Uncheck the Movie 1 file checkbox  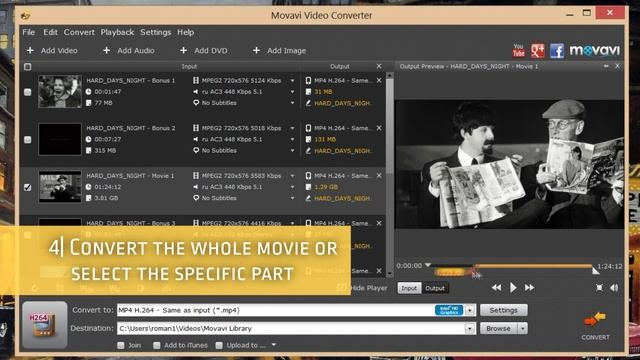point(27,187)
